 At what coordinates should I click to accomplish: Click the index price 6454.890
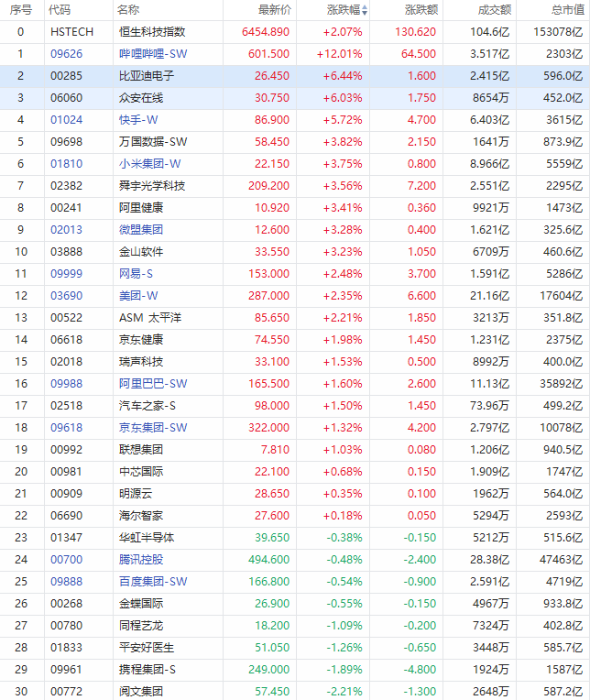(266, 32)
